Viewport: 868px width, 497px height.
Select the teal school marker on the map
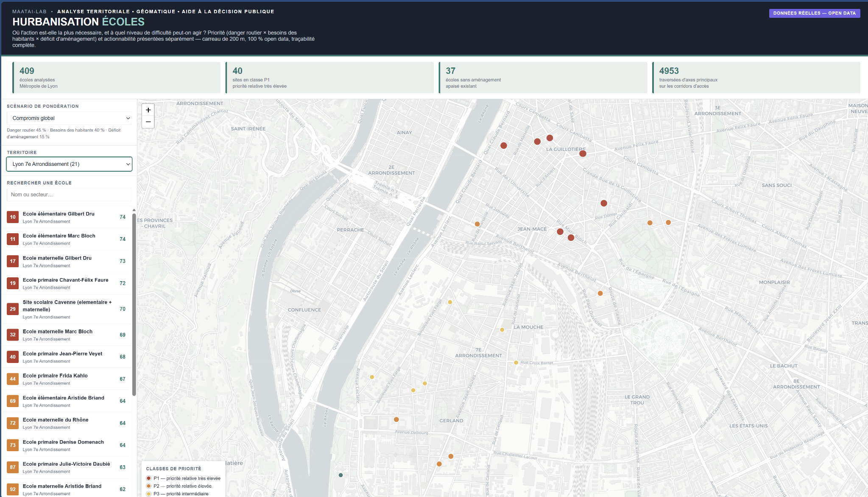[x=341, y=475]
